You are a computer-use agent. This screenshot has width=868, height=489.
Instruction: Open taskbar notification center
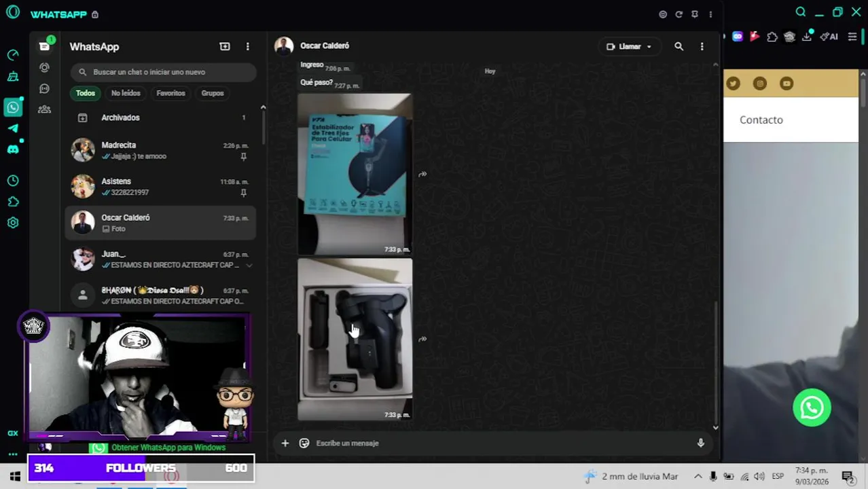pos(848,476)
